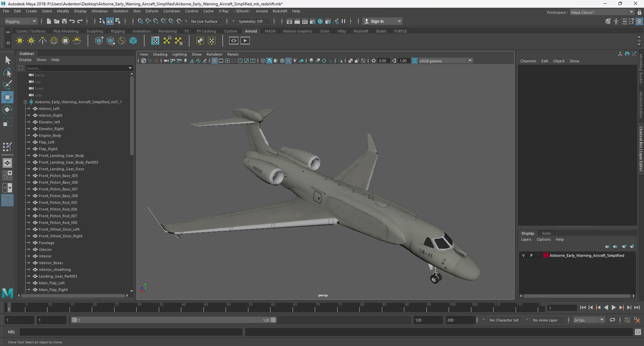Screen dimensions: 644x346
Task: Toggle smooth shade all viewport icon
Action: pyautogui.click(x=269, y=61)
